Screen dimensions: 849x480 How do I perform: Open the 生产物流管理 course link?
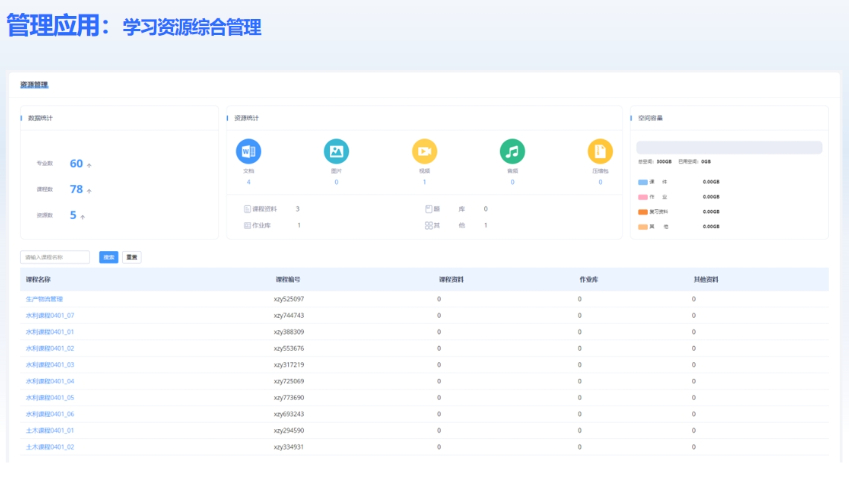click(x=44, y=299)
